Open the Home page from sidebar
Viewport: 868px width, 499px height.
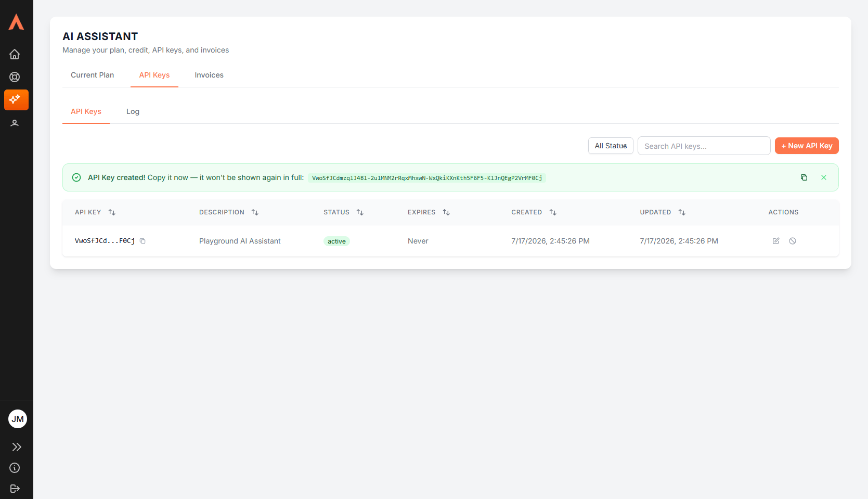pyautogui.click(x=15, y=54)
